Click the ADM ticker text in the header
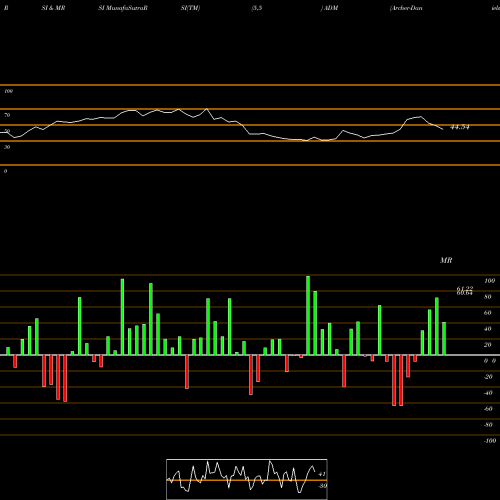500x500 pixels. (x=331, y=8)
